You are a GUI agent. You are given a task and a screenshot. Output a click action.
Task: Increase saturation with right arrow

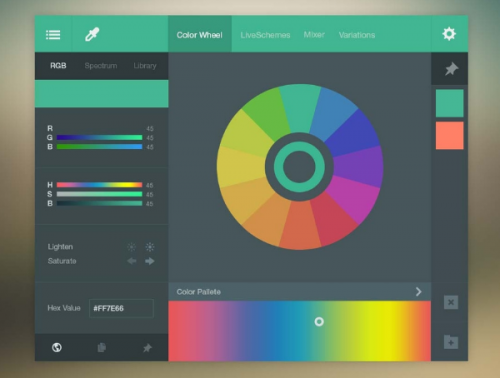click(150, 261)
